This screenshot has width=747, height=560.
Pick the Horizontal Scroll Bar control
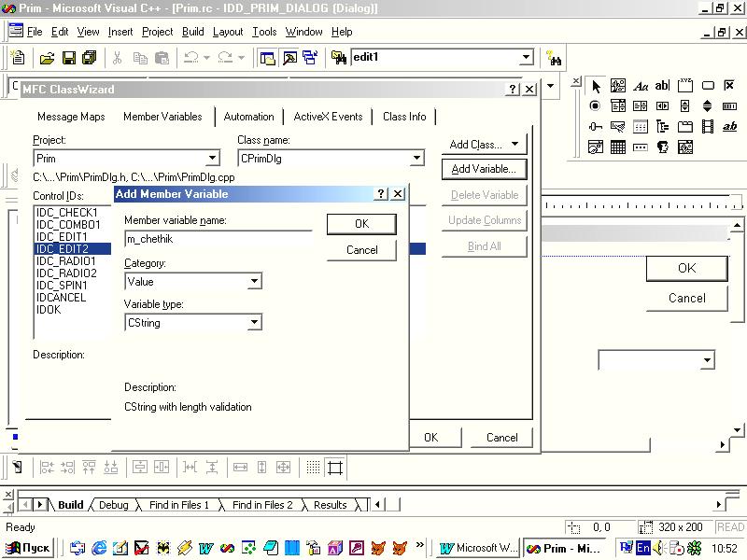coord(662,106)
